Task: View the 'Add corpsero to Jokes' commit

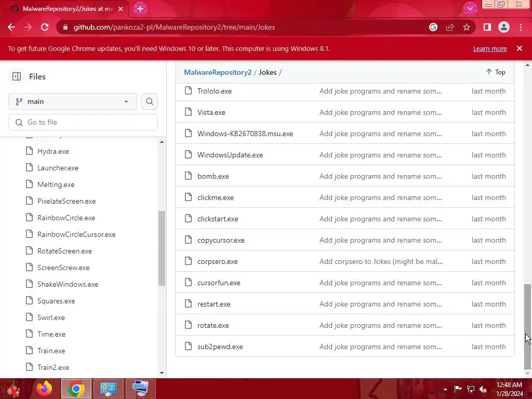Action: click(x=381, y=262)
